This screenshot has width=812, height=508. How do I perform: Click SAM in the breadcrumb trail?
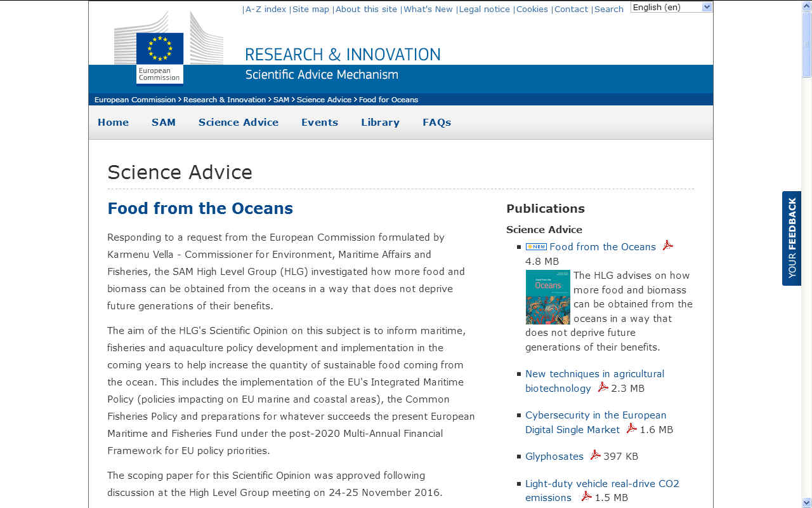(281, 100)
